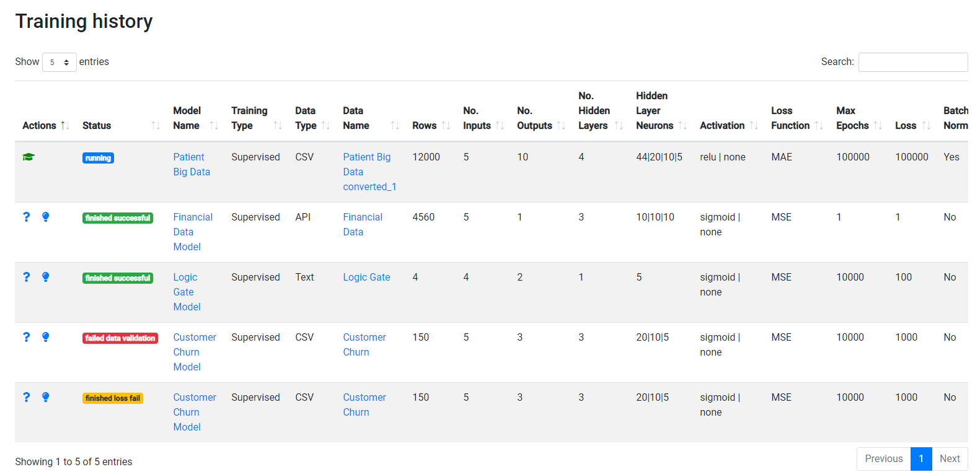Screen dimensions: 980x472
Task: Open the Logic Gate Model link
Action: pos(187,292)
